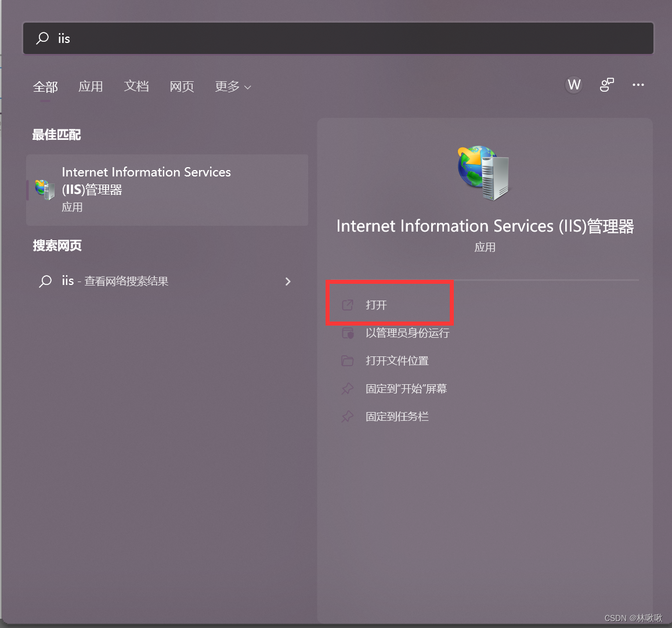This screenshot has height=628, width=672.
Task: Click the search magnifier icon in search box
Action: pyautogui.click(x=42, y=38)
